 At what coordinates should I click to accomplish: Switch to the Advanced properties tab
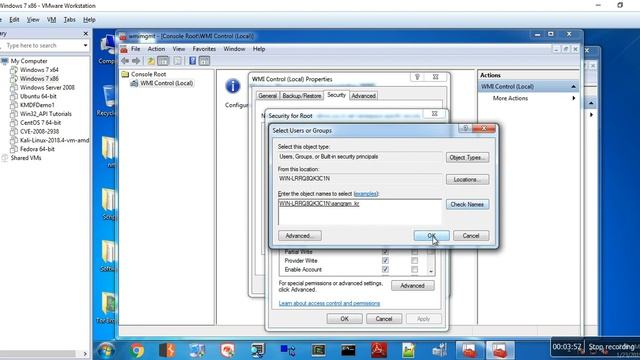363,96
